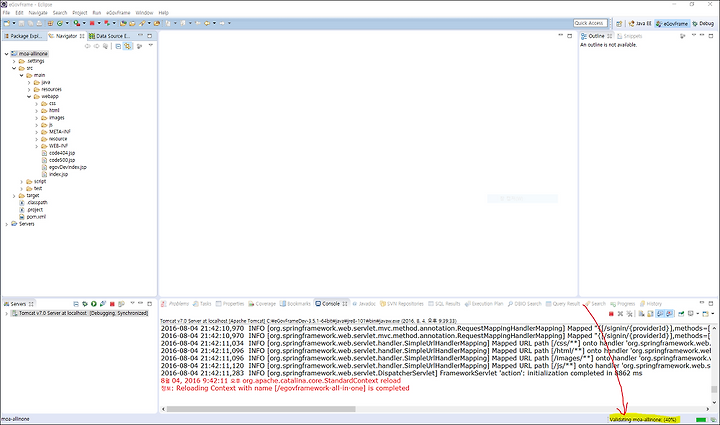Switch to Data Source Explorer tab
The image size is (720, 425).
coord(110,36)
